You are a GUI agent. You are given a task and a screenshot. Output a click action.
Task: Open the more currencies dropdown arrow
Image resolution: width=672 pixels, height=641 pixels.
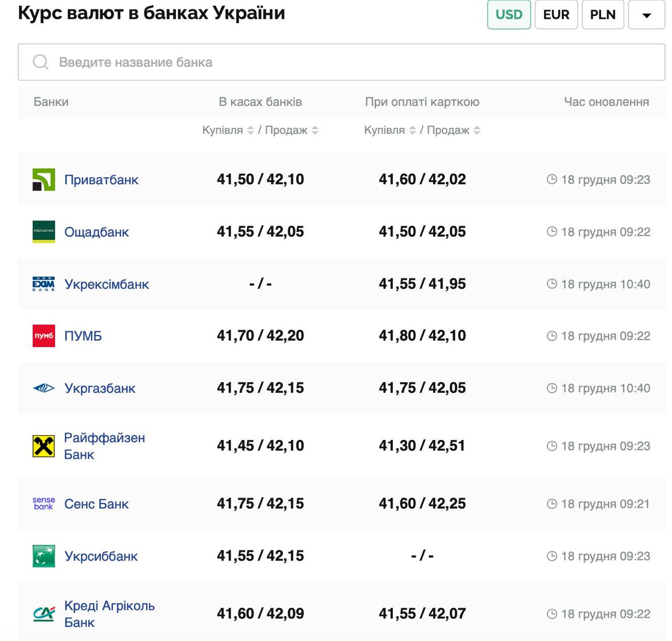point(646,15)
